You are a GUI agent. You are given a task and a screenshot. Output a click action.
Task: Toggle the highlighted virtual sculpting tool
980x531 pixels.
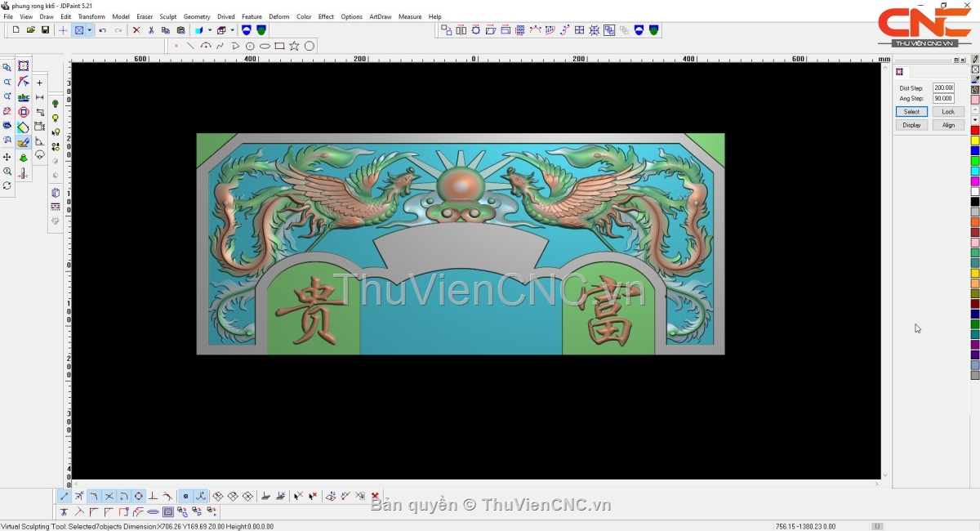click(x=23, y=142)
